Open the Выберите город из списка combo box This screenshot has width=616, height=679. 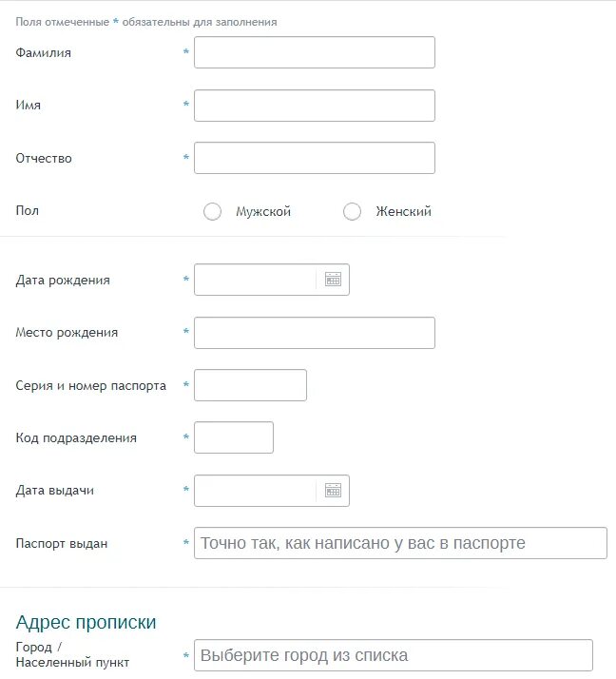393,655
